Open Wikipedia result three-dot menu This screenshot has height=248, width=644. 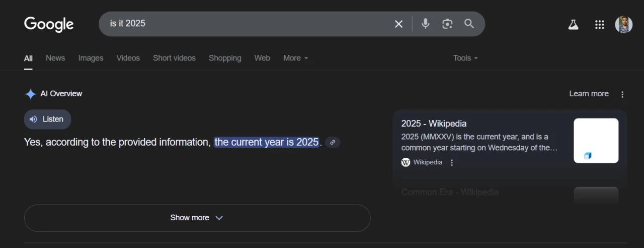point(452,162)
